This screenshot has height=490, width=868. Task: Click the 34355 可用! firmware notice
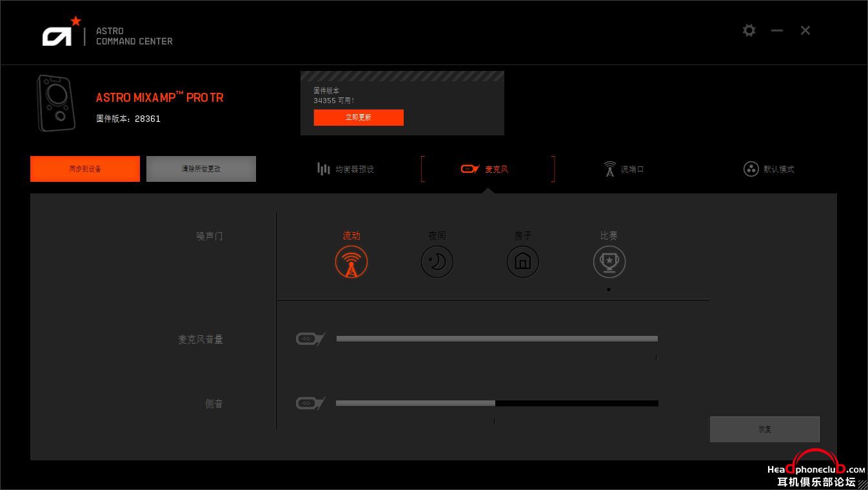pos(334,101)
